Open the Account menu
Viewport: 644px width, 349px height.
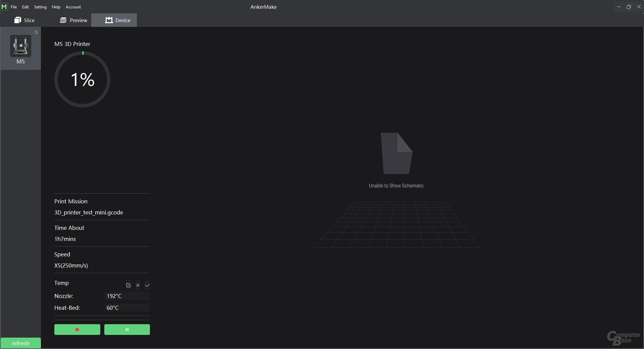pyautogui.click(x=73, y=7)
